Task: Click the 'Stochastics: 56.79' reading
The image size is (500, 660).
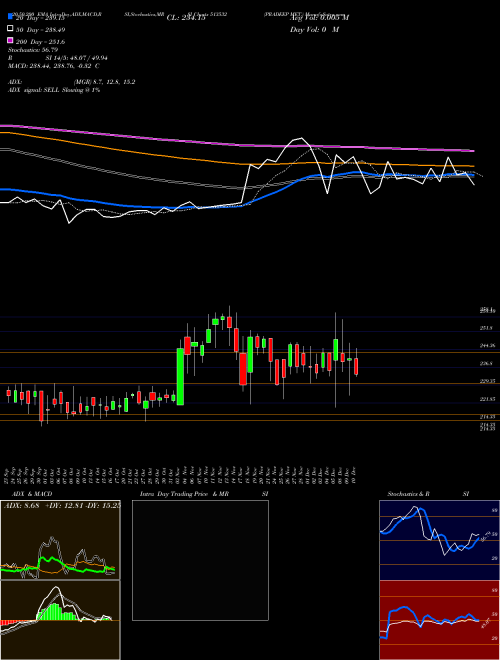Action: pos(33,50)
